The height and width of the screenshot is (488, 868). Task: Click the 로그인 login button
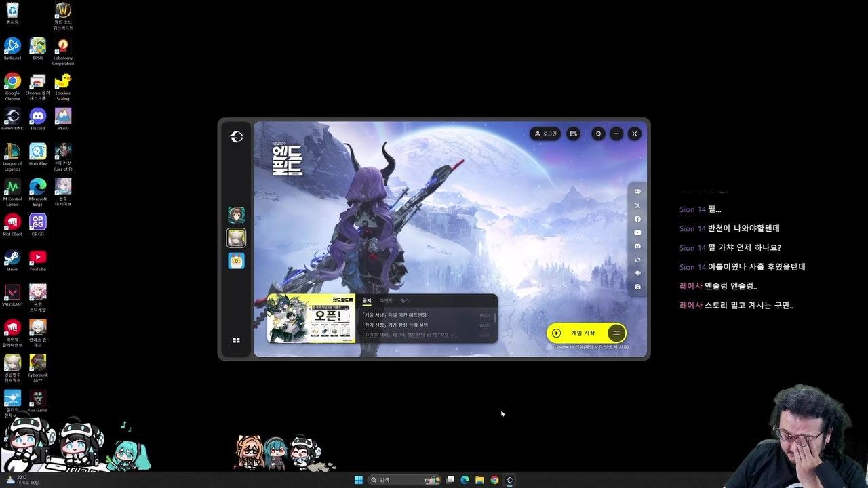[x=545, y=134]
